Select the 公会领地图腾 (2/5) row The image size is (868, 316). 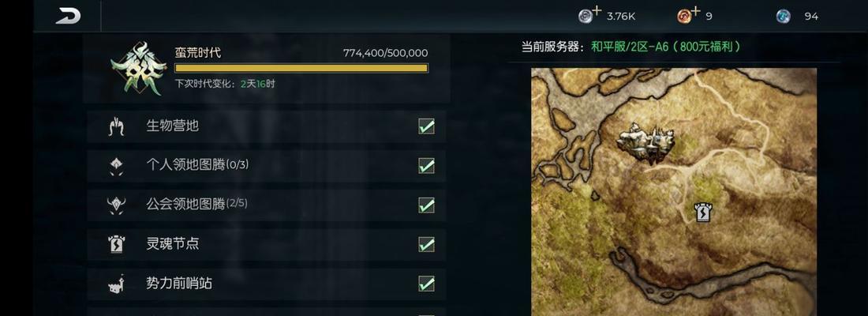click(x=266, y=205)
